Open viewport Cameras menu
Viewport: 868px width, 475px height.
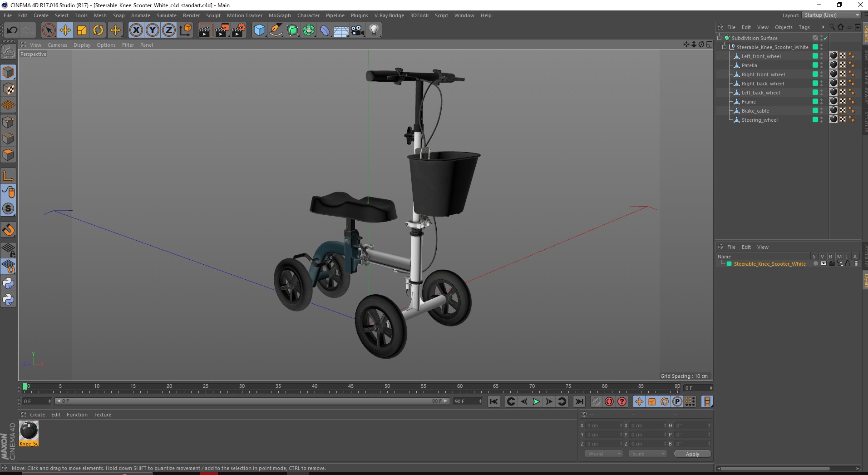pyautogui.click(x=57, y=45)
